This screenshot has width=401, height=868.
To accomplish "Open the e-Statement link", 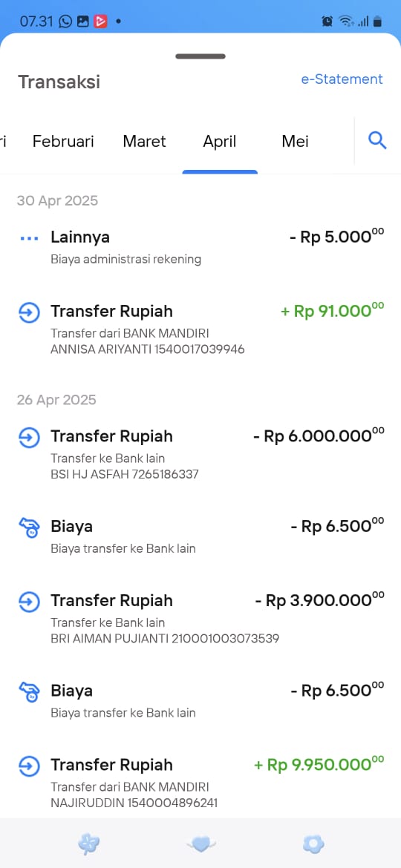I will click(342, 79).
